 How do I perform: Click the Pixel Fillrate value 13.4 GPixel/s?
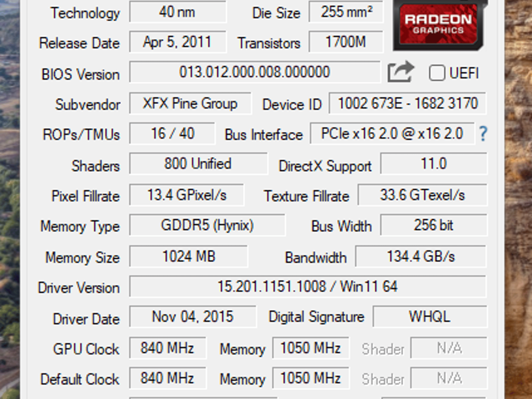(x=187, y=195)
